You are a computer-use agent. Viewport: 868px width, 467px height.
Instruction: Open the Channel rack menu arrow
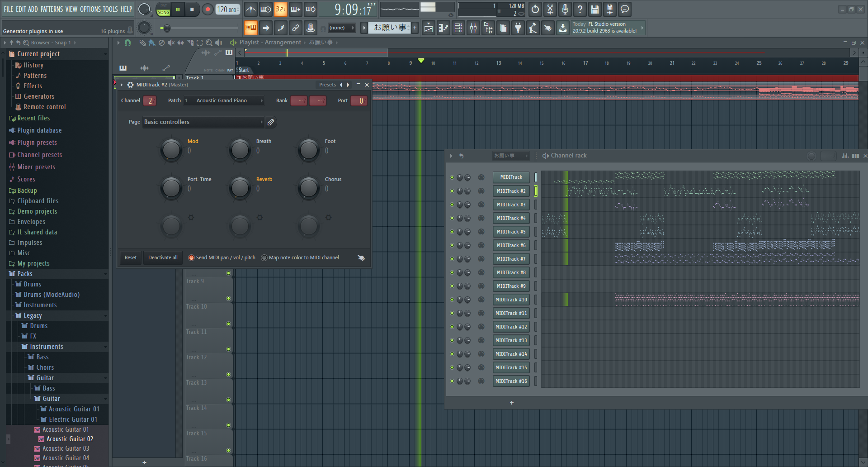[451, 156]
